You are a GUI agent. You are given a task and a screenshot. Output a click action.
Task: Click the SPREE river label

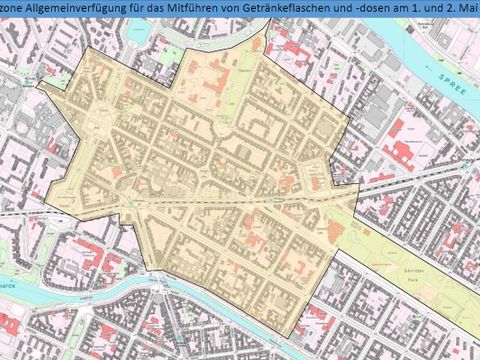coord(452,85)
